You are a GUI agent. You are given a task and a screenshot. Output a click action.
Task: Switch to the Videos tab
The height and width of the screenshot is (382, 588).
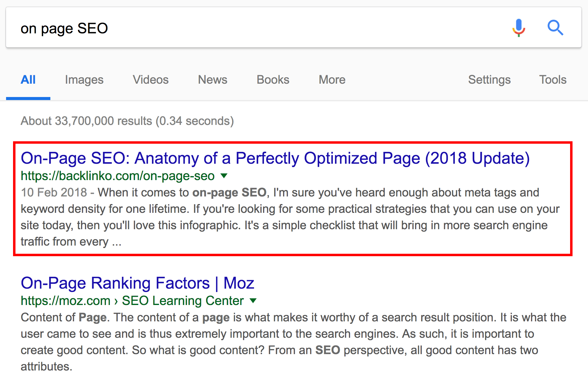[x=150, y=80]
